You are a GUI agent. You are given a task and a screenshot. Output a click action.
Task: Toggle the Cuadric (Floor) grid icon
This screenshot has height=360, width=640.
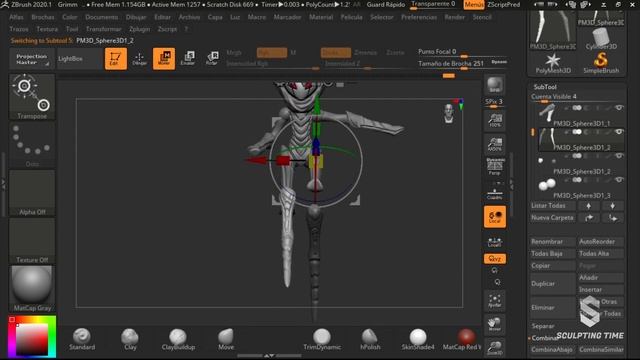click(495, 193)
